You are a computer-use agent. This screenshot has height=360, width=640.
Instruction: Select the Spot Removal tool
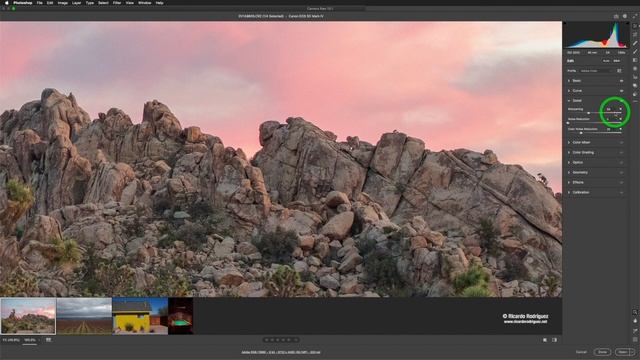point(635,43)
